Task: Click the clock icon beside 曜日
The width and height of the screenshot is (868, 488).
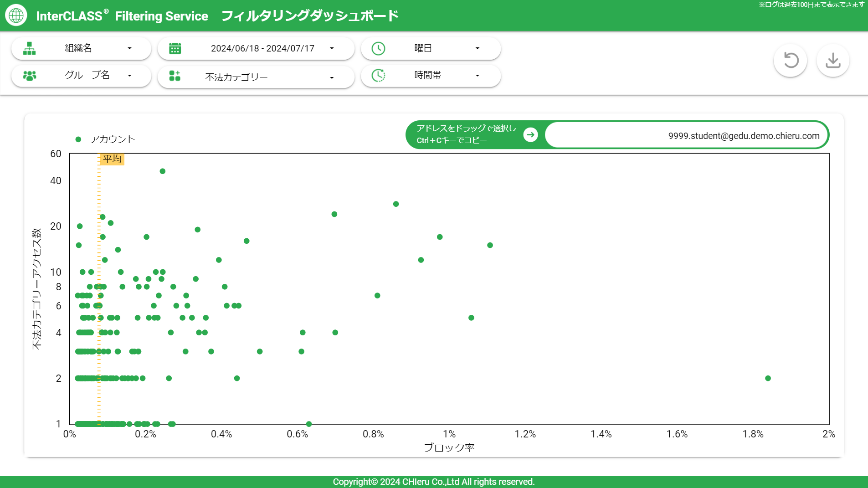Action: tap(378, 48)
